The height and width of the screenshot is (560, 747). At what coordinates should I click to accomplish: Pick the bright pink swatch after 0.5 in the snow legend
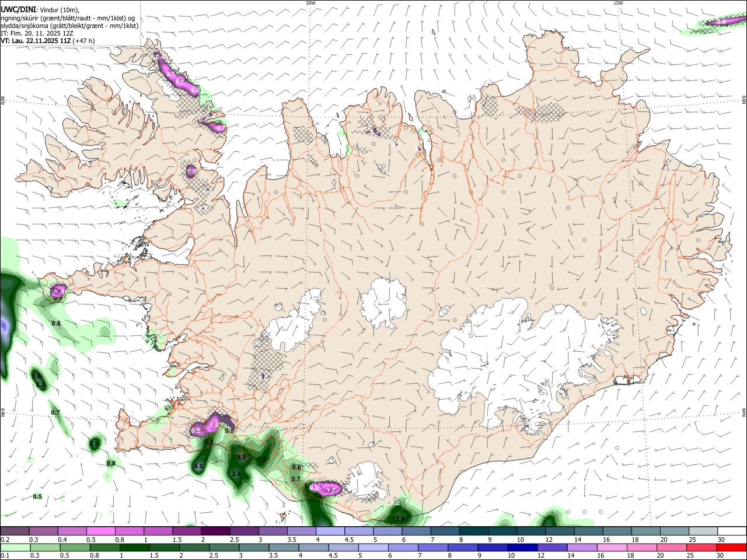100,531
